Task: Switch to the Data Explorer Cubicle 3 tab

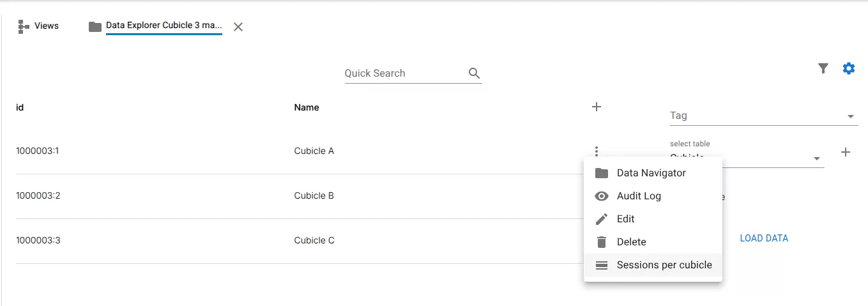Action: click(x=164, y=26)
